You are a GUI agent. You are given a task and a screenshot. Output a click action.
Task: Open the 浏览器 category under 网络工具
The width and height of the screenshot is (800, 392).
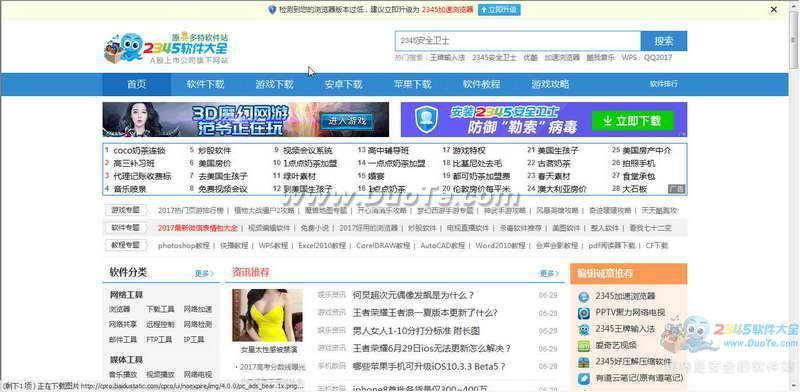(x=119, y=309)
